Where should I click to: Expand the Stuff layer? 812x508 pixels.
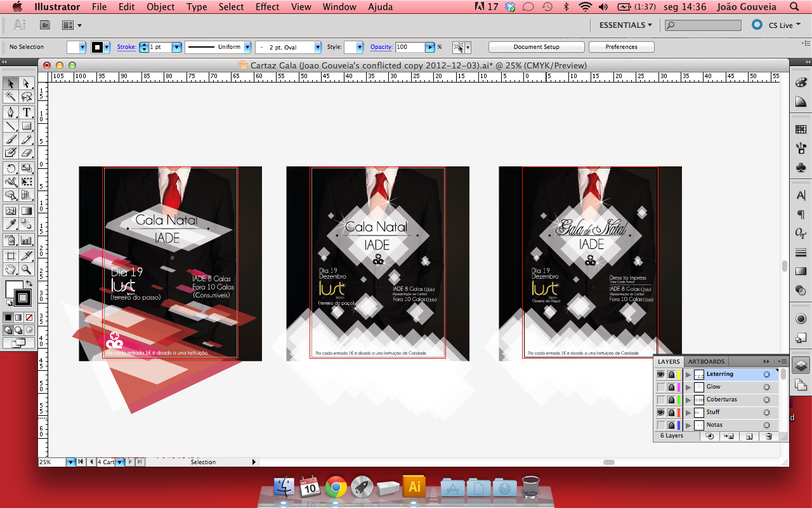[688, 413]
